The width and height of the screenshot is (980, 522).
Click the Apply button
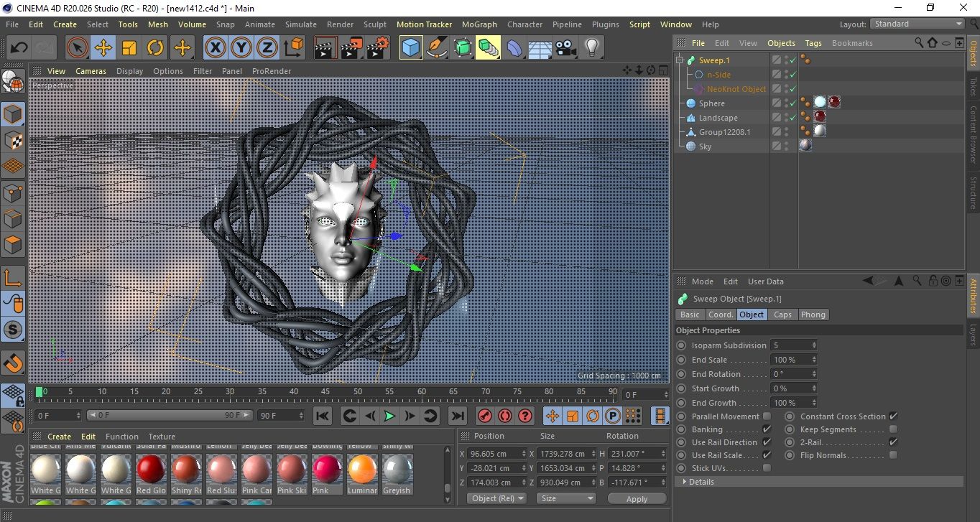coord(637,498)
